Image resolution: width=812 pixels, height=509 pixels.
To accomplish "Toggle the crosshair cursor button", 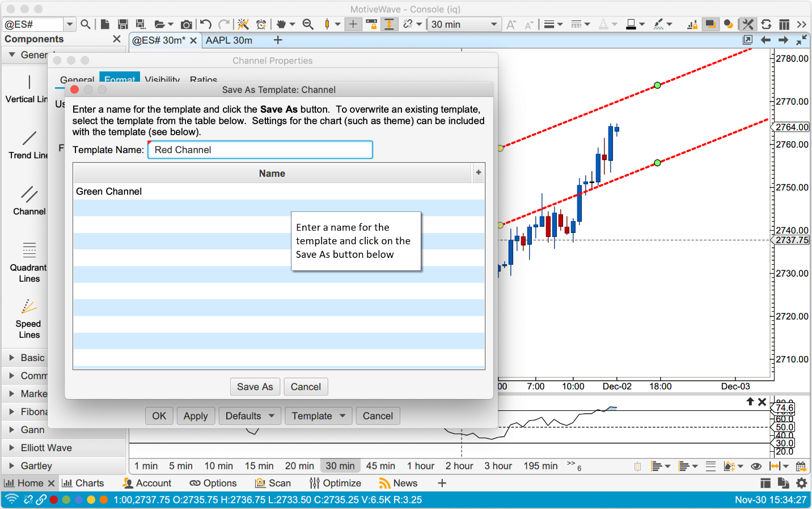I will (x=353, y=24).
